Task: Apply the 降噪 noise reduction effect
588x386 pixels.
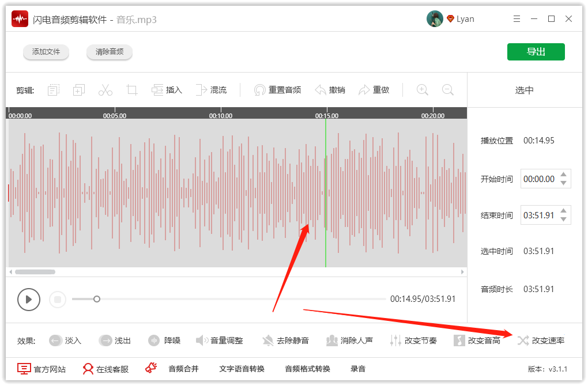Action: 164,340
